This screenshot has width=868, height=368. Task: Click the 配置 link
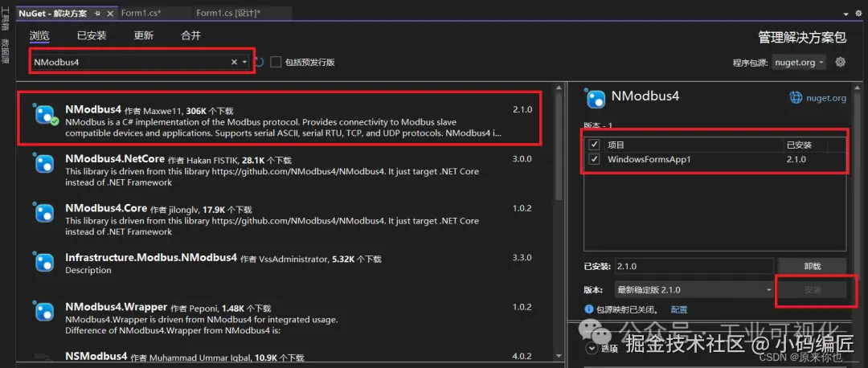point(678,309)
